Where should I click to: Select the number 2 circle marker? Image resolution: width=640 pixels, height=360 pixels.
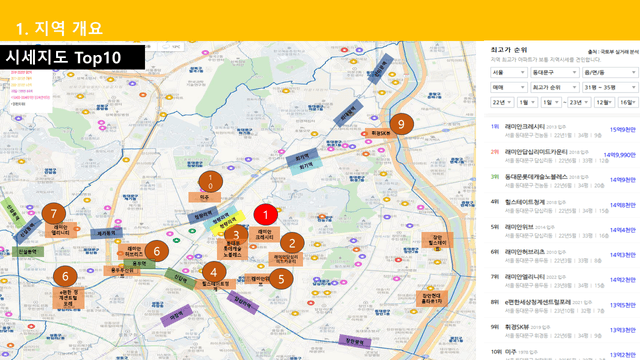(x=292, y=243)
